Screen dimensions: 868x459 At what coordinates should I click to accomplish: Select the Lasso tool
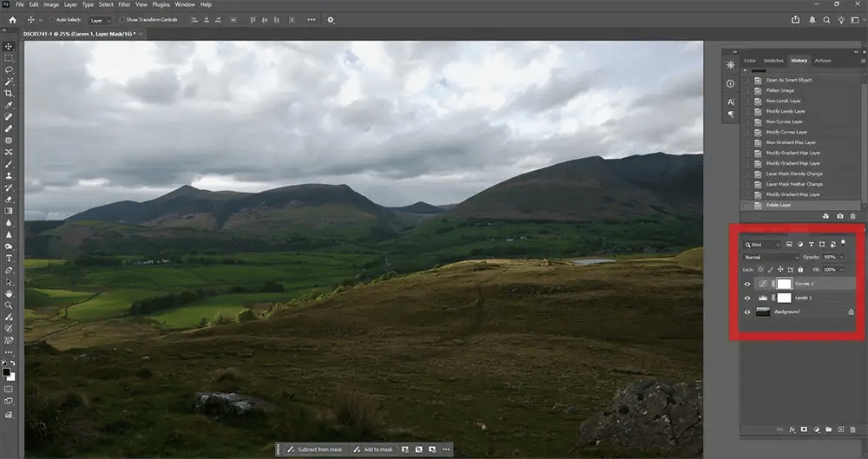tap(9, 69)
